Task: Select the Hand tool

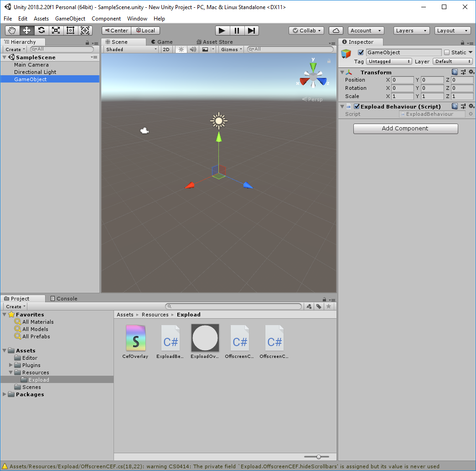Action: coord(12,31)
